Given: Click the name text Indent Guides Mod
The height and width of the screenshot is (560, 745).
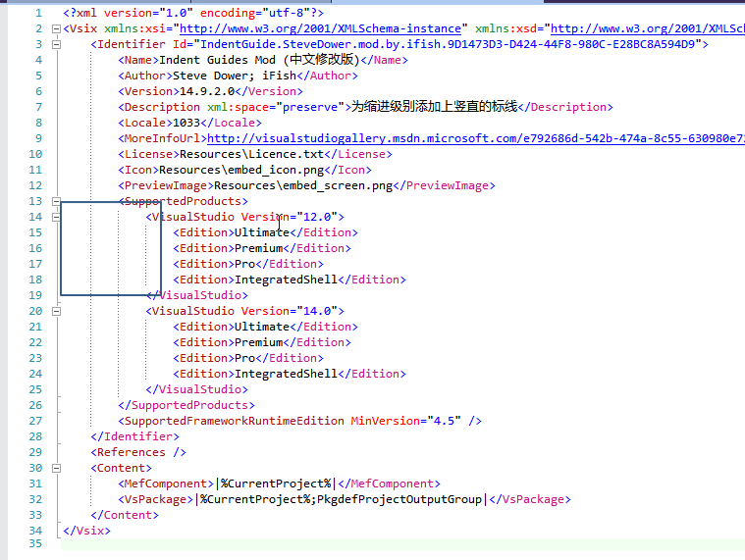Looking at the screenshot, I should tap(217, 60).
